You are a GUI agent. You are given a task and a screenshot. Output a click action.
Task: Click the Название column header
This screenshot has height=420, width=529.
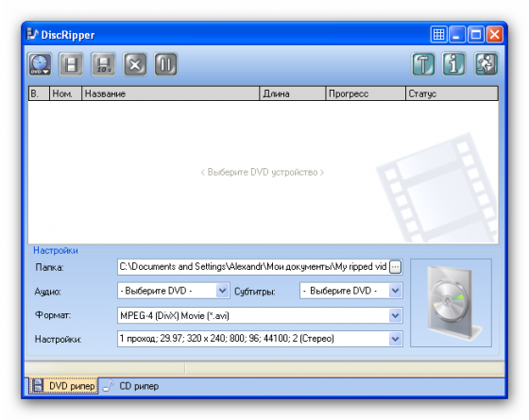pos(171,93)
